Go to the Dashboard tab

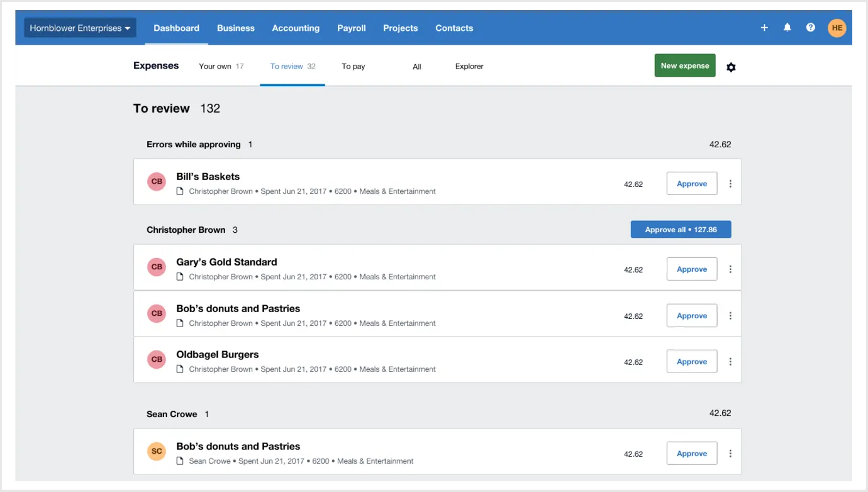(x=176, y=28)
